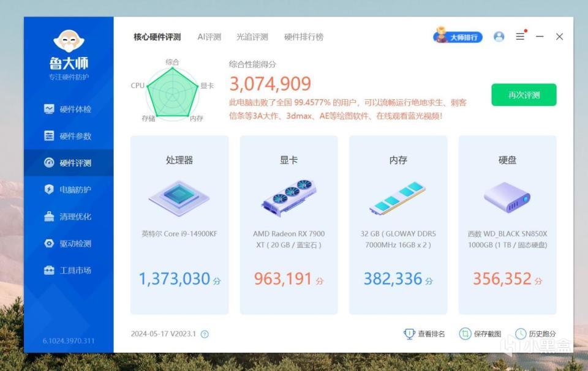Open the 大师排行 ranking badge
588x371 pixels.
[458, 36]
